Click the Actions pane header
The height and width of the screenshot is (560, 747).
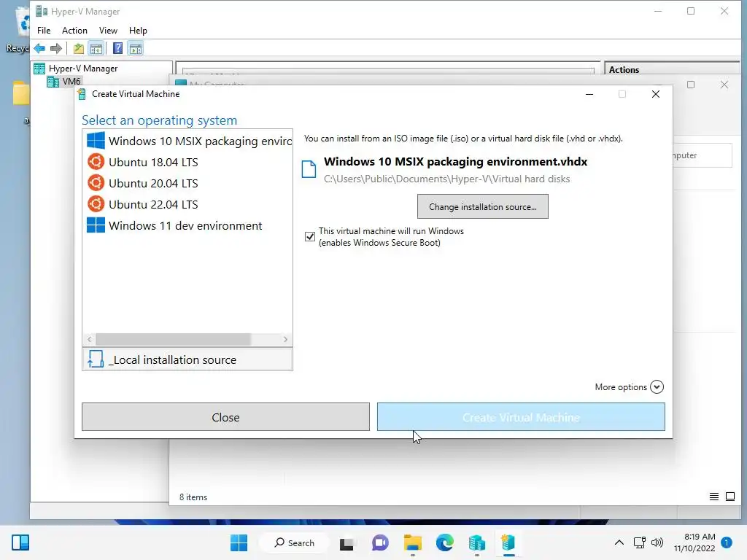coord(672,69)
